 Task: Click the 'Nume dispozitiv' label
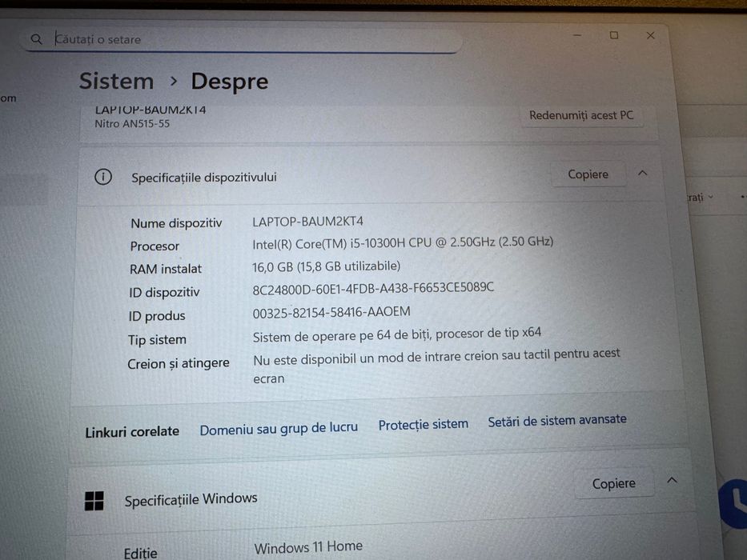coord(176,223)
